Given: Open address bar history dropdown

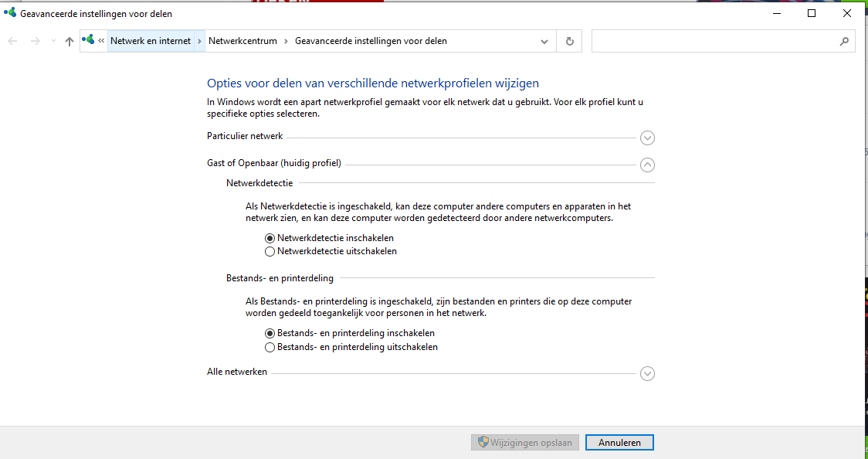Looking at the screenshot, I should click(544, 42).
